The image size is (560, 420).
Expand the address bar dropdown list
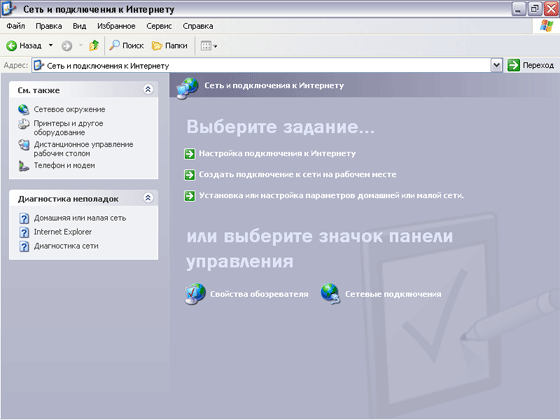click(496, 65)
